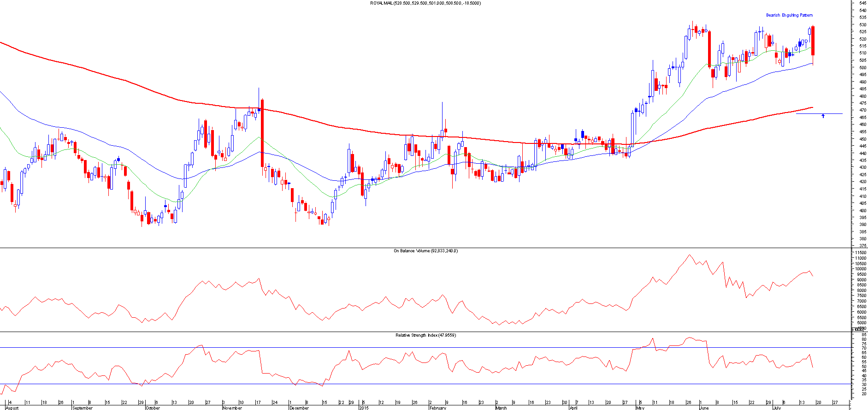Select the Relative Strength Index label

(425, 335)
